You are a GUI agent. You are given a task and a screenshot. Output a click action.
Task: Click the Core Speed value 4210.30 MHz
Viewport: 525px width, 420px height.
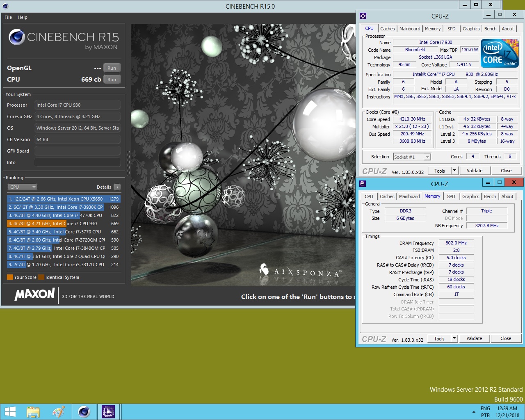tap(412, 119)
